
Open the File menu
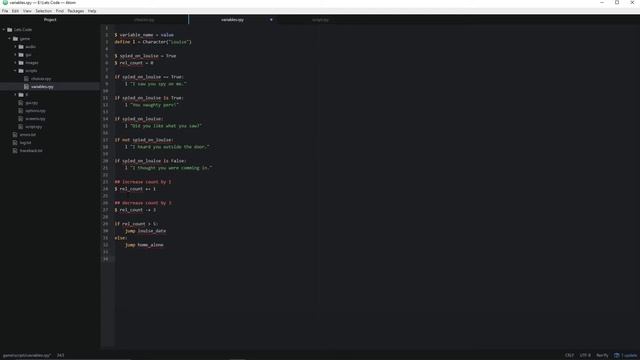[5, 11]
